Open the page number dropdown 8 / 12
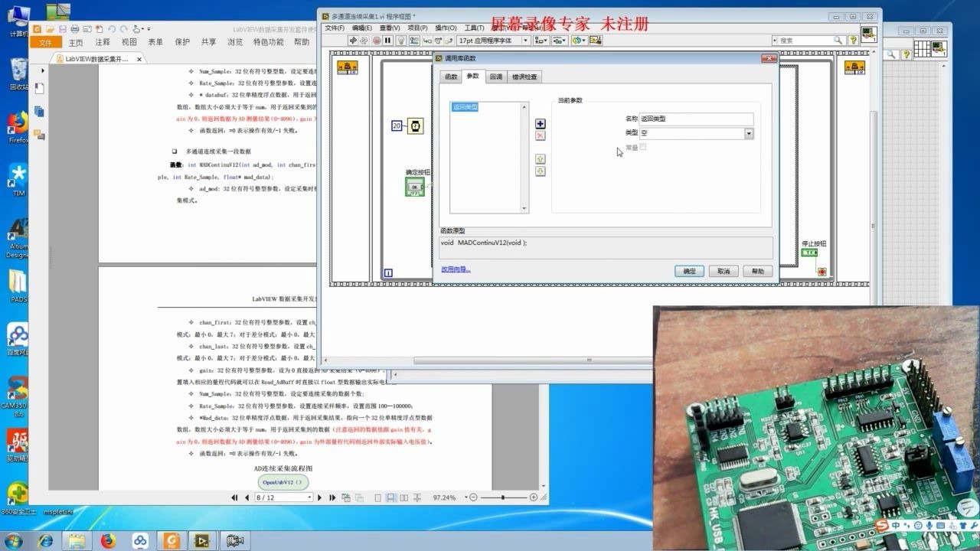 pos(309,497)
